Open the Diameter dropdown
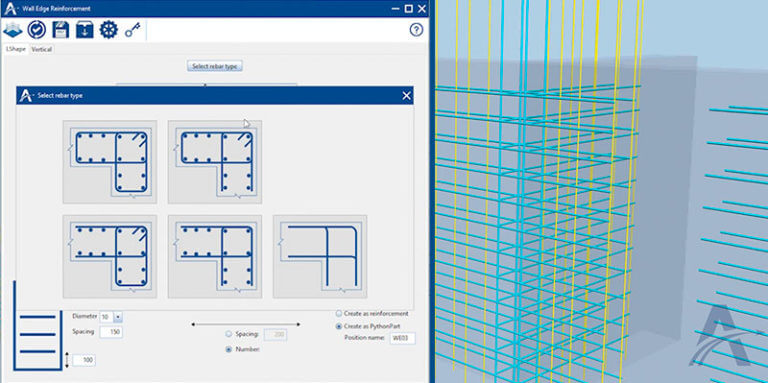Image resolution: width=768 pixels, height=383 pixels. click(117, 317)
